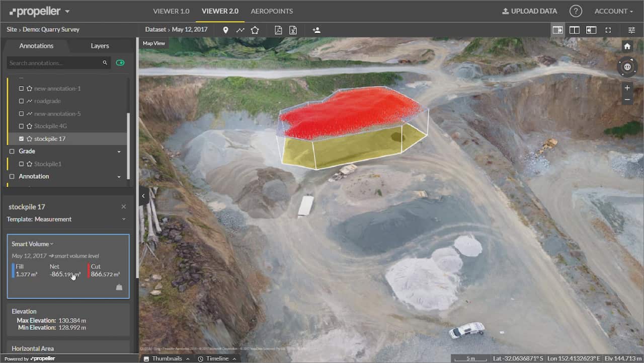
Task: Click the add user share icon
Action: coord(316,30)
